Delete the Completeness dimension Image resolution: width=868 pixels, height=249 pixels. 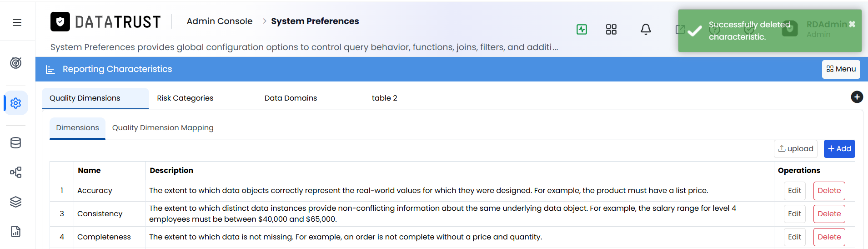(829, 237)
